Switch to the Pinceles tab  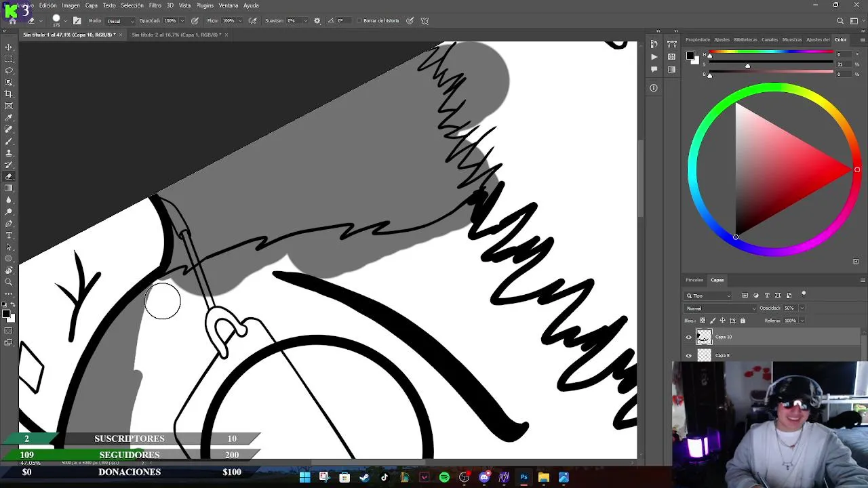coord(694,280)
